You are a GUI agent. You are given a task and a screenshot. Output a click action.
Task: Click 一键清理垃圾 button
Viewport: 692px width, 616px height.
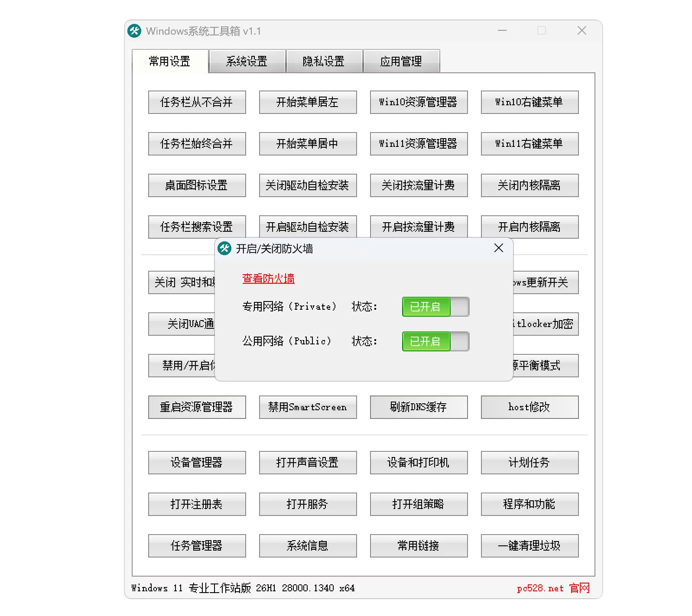pos(530,546)
